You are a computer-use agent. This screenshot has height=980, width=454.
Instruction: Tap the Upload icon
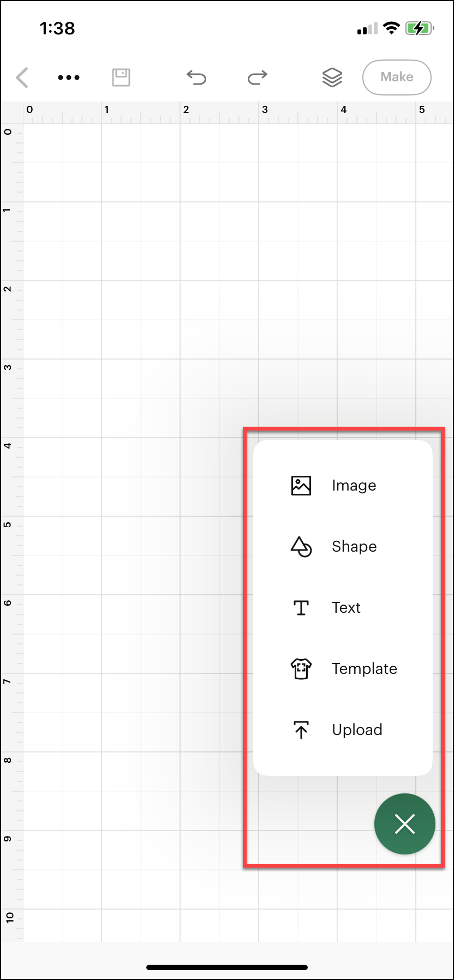[300, 730]
